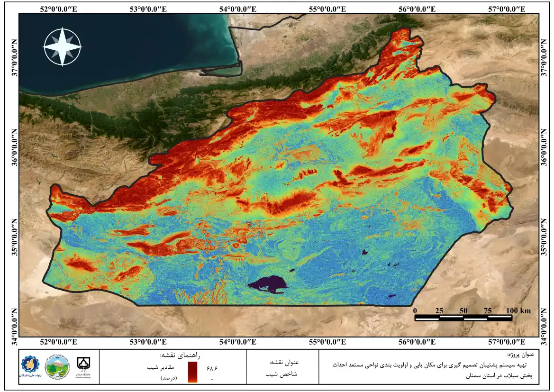The height and width of the screenshot is (392, 554).
Task: Click the 57°0'0.0"E label on bottom edge
Action: coord(507,342)
